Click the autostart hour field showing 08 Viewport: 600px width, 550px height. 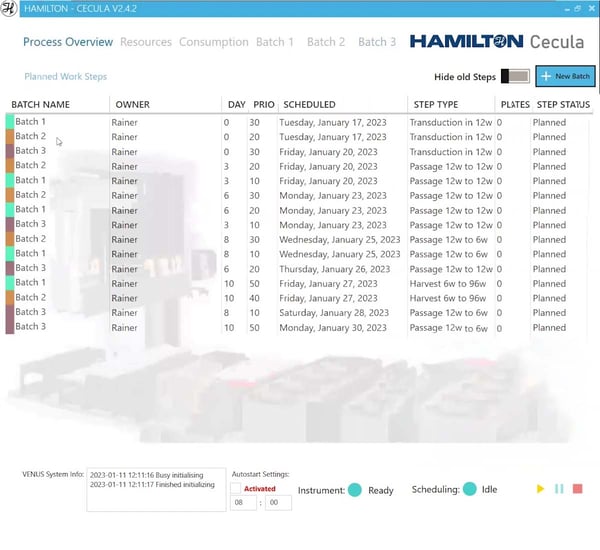[x=241, y=503]
